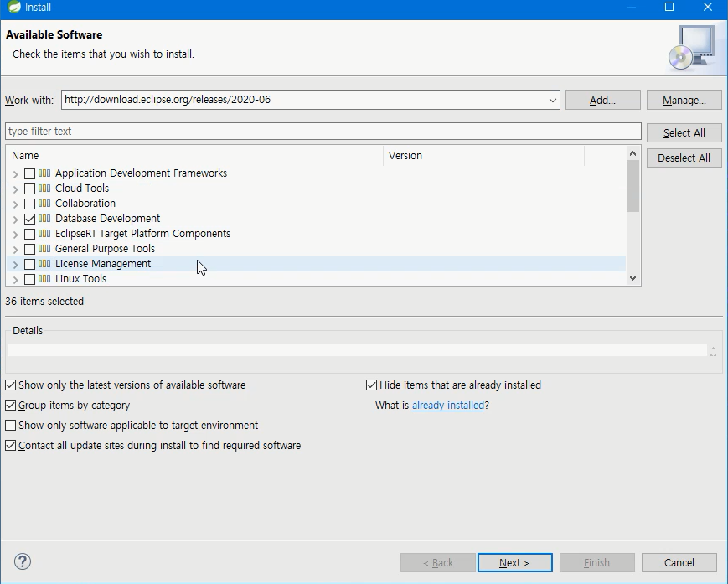This screenshot has height=584, width=728.
Task: Select the General Purpose Tools row label
Action: [x=105, y=248]
